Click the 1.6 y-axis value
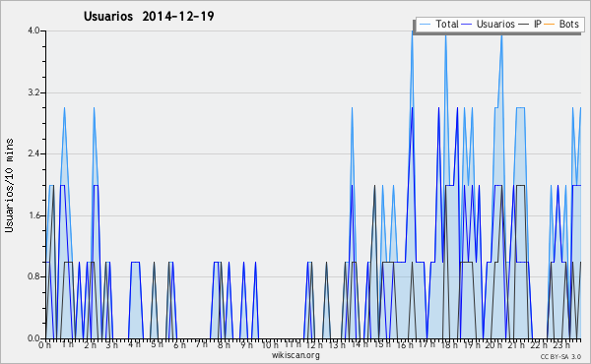 coord(33,215)
